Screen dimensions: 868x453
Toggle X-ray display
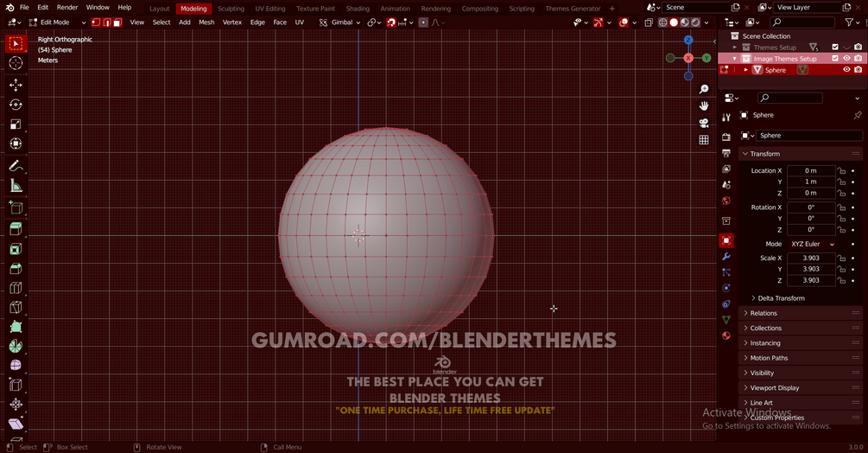649,22
